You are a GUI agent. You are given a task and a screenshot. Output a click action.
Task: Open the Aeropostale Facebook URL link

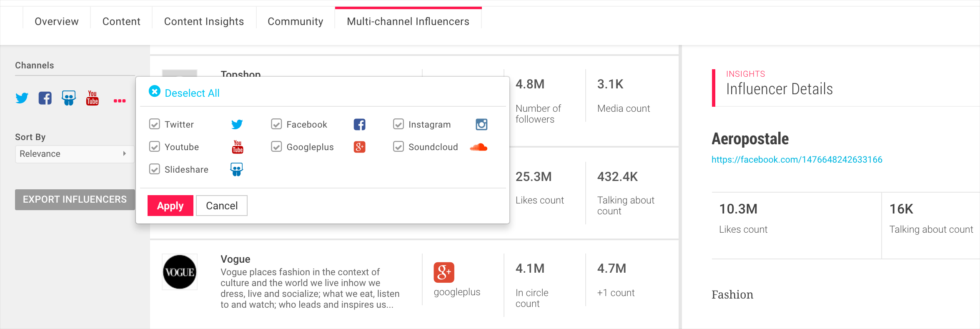pos(797,160)
